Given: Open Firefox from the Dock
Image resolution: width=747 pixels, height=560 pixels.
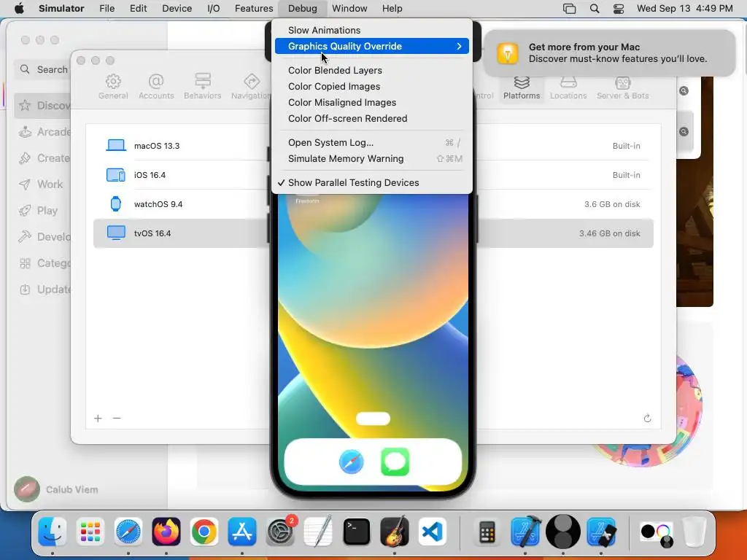Looking at the screenshot, I should [x=166, y=532].
